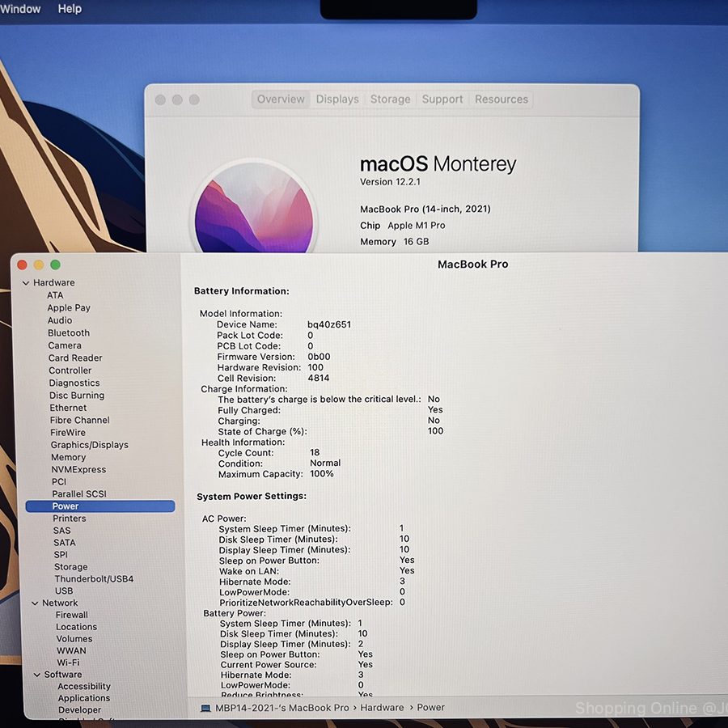Select Diagnostics in the sidebar
This screenshot has height=728, width=728.
(74, 383)
